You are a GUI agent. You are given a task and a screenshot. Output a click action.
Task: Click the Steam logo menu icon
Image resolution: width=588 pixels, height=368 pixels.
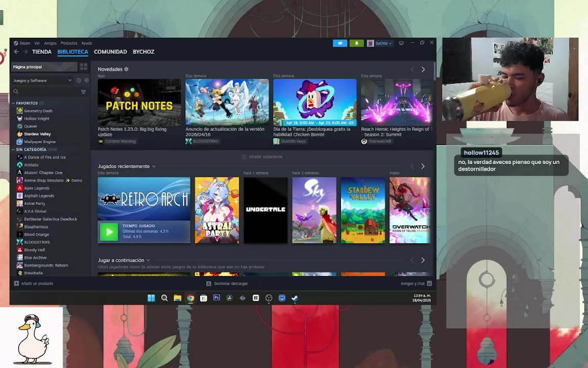pos(16,43)
